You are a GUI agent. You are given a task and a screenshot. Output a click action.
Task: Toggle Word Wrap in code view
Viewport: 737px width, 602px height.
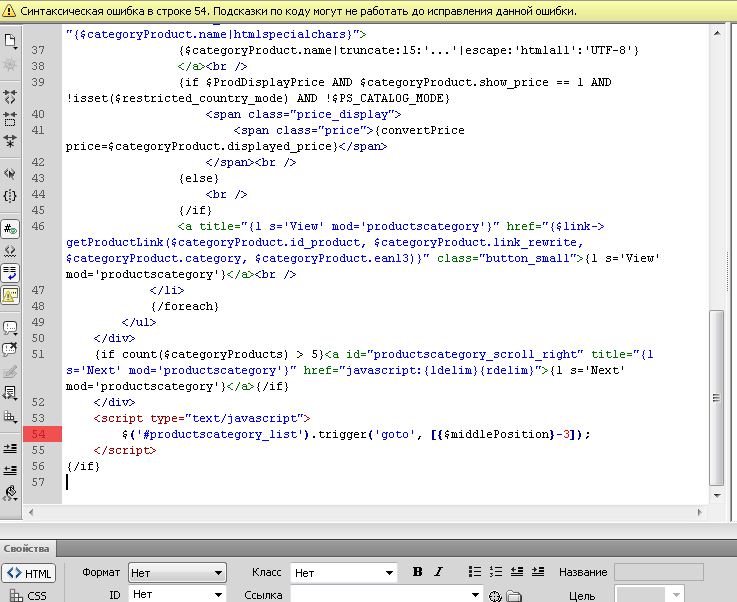(10, 273)
